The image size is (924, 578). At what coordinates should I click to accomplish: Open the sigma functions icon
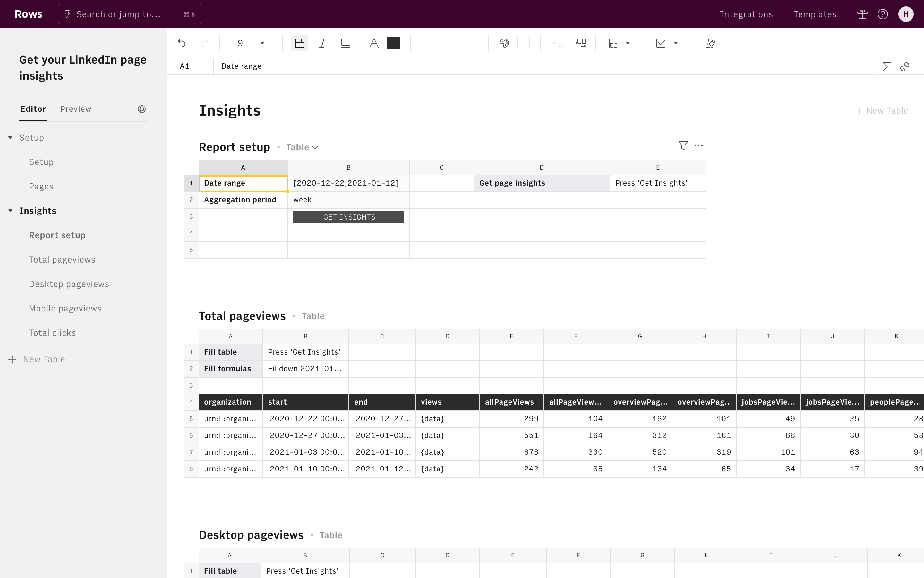coord(886,67)
